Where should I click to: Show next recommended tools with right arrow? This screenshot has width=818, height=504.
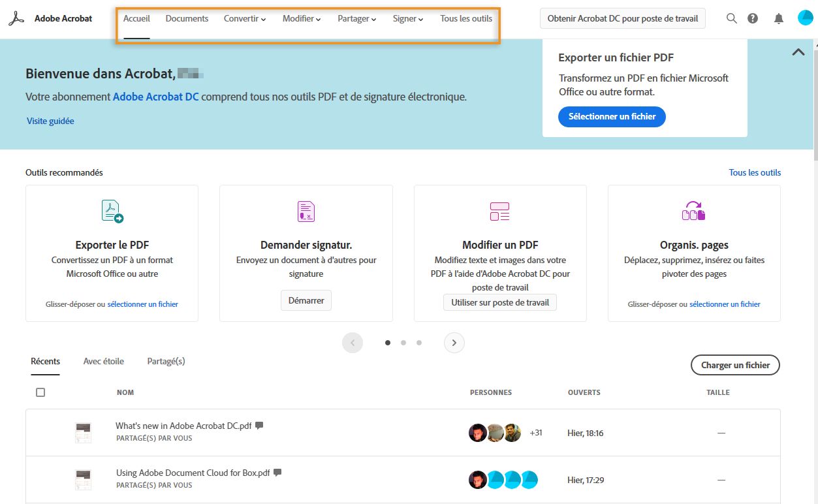click(454, 343)
